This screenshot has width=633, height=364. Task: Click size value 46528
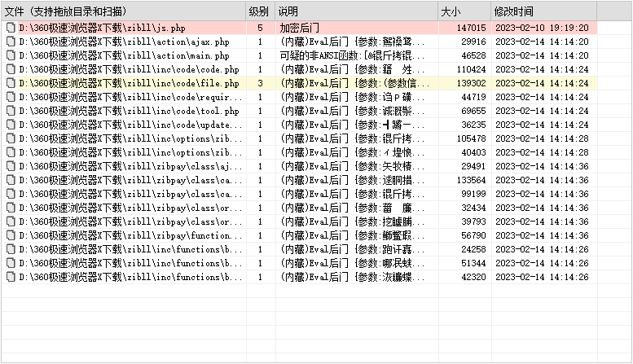pos(473,55)
